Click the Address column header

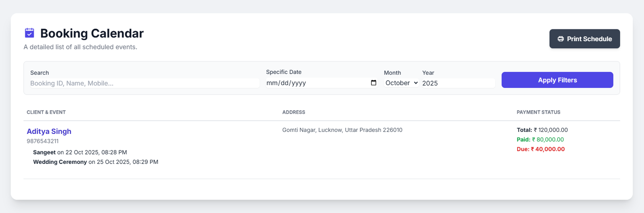click(293, 112)
